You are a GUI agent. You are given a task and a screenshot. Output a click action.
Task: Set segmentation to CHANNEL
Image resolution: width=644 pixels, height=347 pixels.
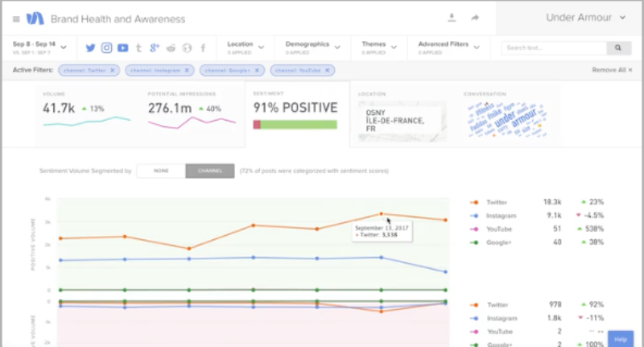point(210,171)
